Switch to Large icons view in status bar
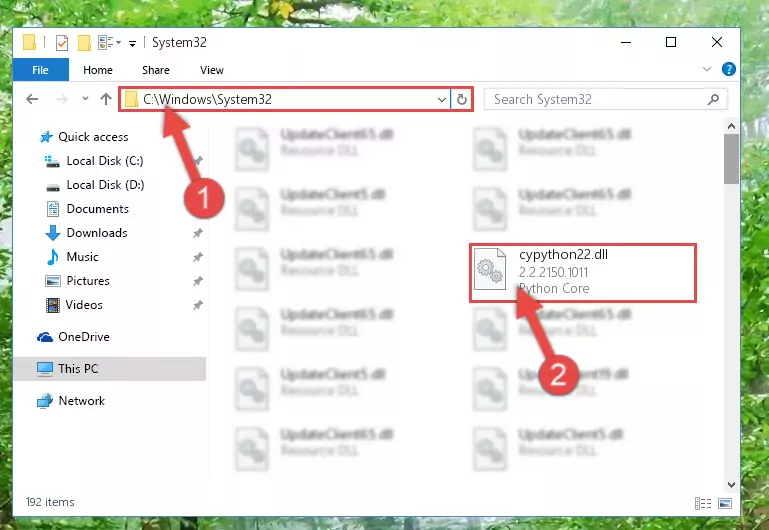The image size is (769, 530). tap(725, 503)
